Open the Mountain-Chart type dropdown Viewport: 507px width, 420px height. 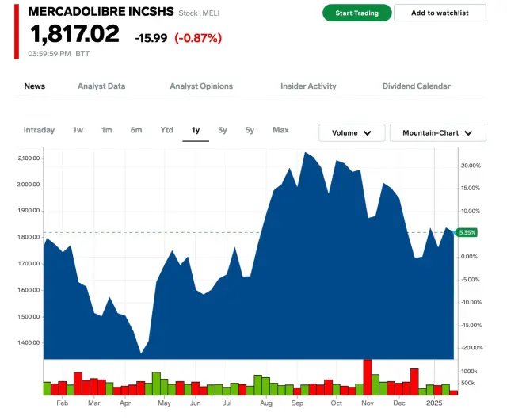click(437, 133)
